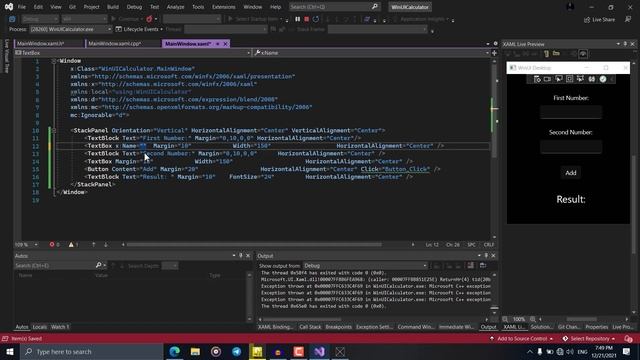The height and width of the screenshot is (360, 640).
Task: Open the notifications bell in status bar
Action: (x=628, y=339)
